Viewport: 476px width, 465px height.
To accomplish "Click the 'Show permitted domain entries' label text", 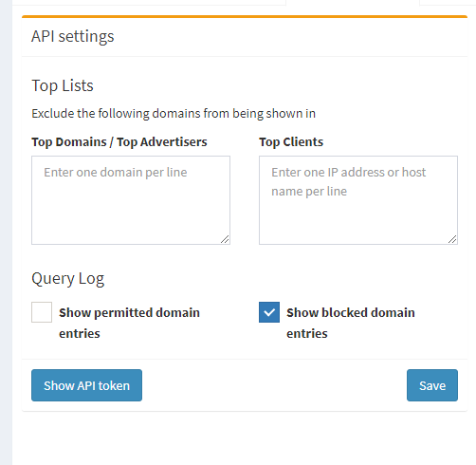I will pos(129,323).
